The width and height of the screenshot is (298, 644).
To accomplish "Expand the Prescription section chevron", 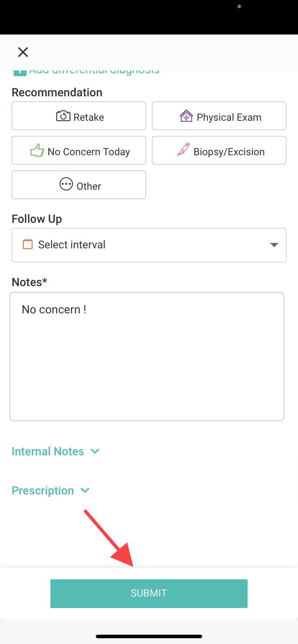I will click(85, 491).
